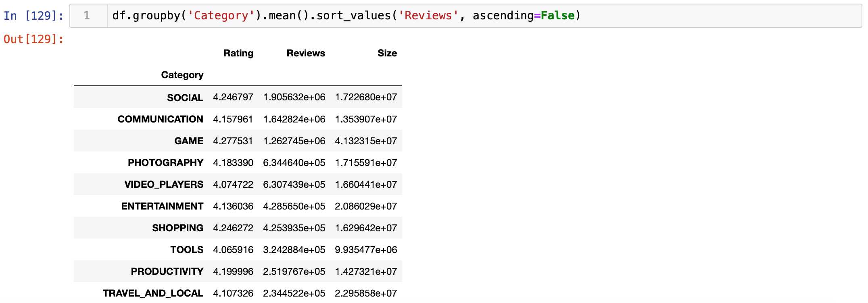Click SHOPPING rating value 4.246272
The height and width of the screenshot is (303, 868).
233,228
